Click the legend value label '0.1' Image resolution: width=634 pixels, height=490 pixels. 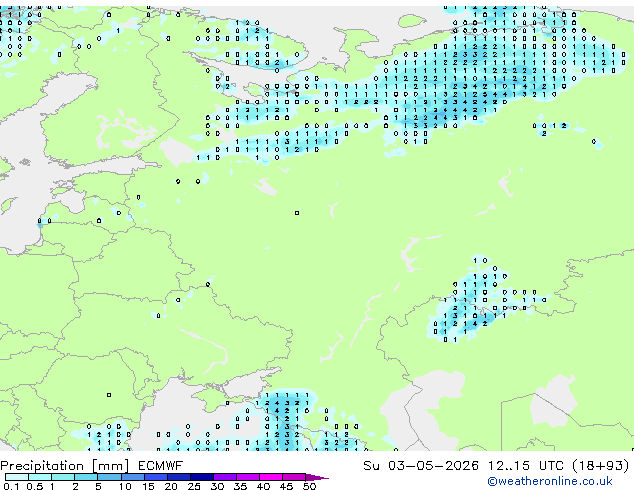(x=11, y=486)
